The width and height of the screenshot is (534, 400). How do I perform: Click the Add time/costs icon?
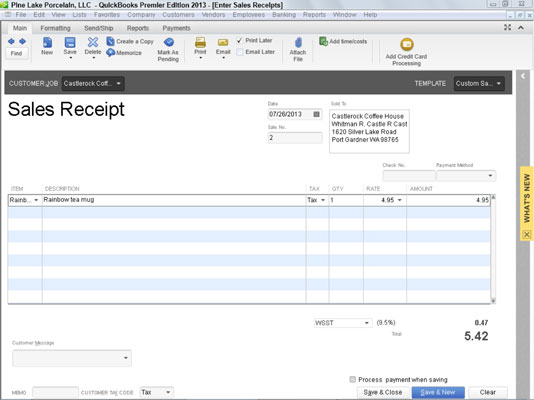point(323,41)
